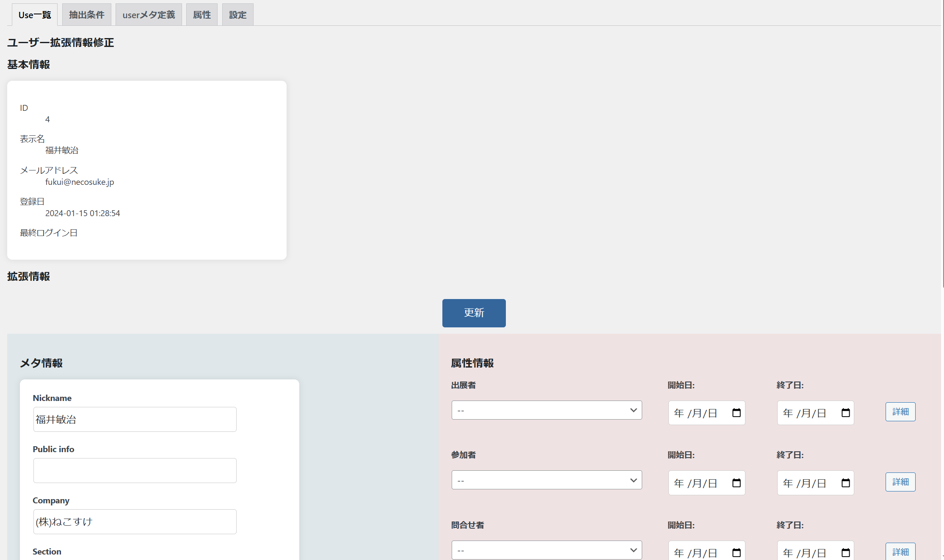Focus the Nickname input field
Viewport: 944px width, 560px height.
tap(135, 420)
